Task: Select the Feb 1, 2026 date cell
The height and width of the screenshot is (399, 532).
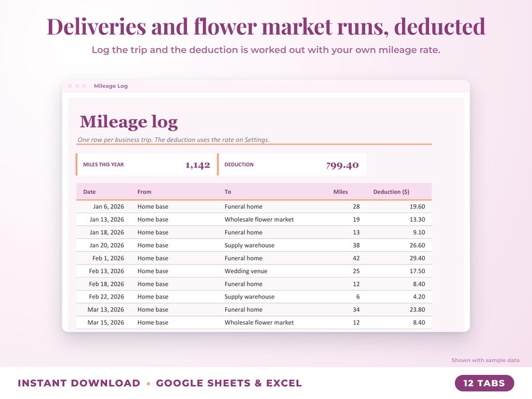Action: (x=108, y=258)
